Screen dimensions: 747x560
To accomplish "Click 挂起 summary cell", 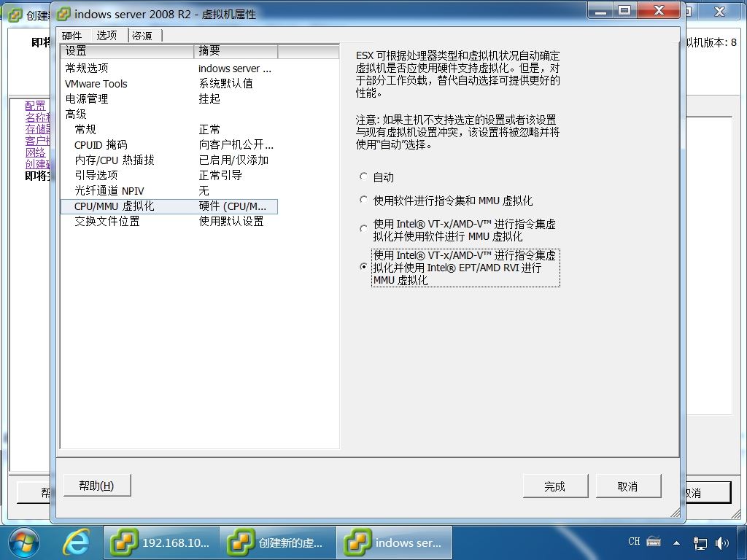I will [x=209, y=98].
